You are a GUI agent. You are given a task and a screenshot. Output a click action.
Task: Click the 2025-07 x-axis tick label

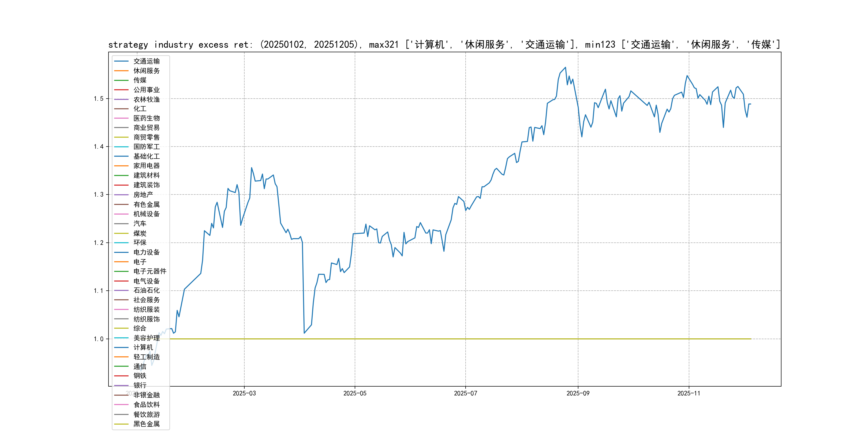tap(465, 394)
